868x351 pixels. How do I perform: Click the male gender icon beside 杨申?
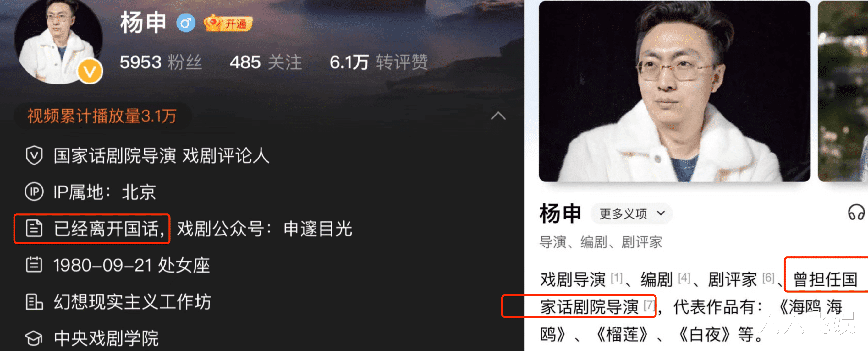coord(186,23)
